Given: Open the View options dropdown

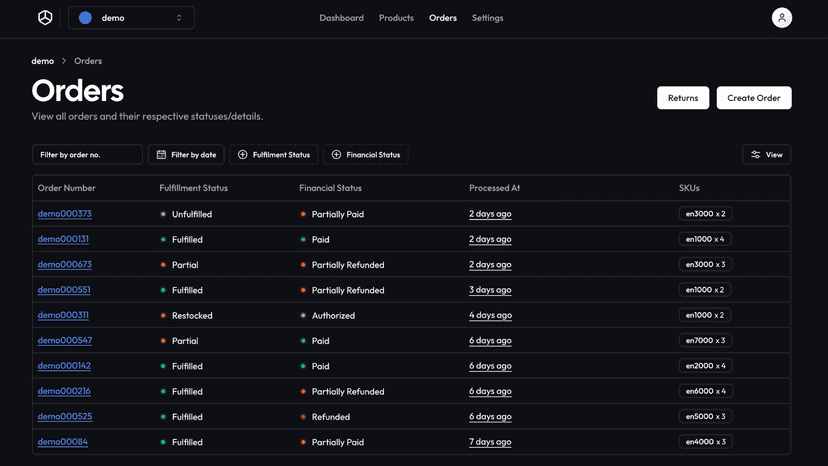Looking at the screenshot, I should tap(766, 155).
